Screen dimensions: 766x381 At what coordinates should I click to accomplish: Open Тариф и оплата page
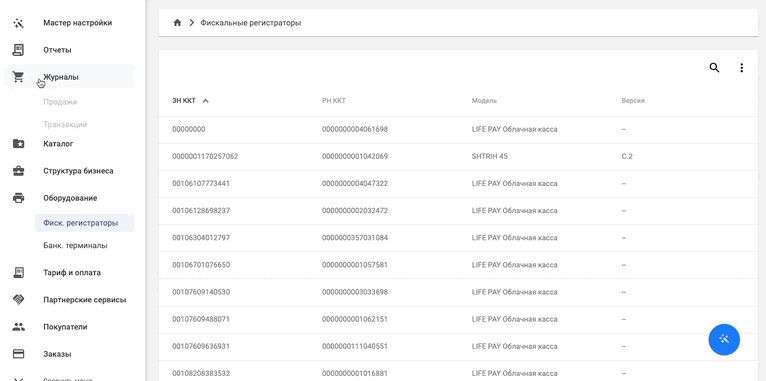click(72, 273)
